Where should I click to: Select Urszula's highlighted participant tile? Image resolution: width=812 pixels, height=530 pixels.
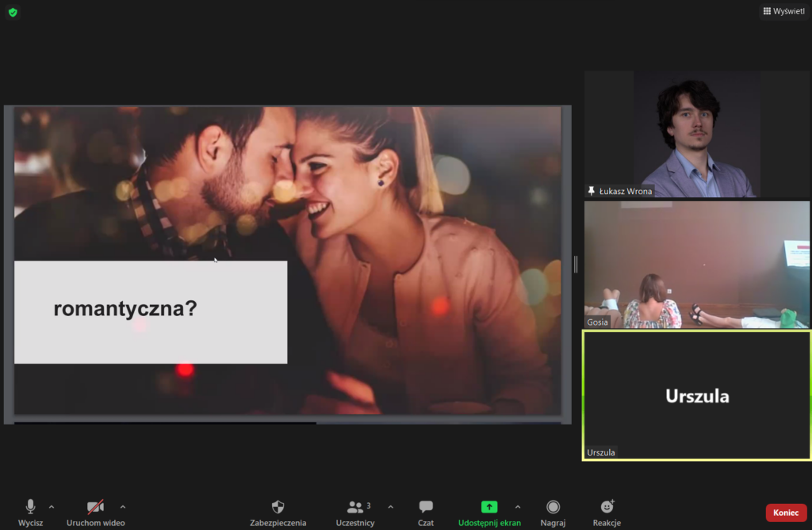(697, 395)
